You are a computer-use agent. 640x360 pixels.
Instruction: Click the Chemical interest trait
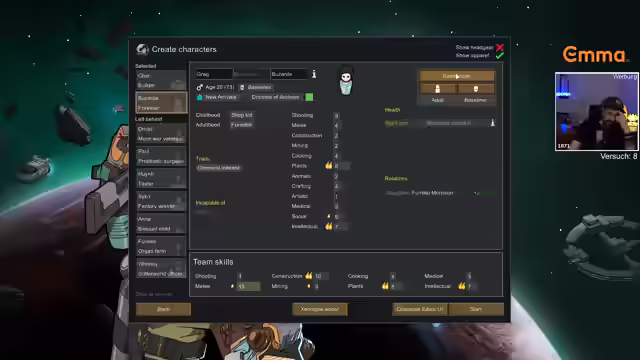[x=218, y=168]
